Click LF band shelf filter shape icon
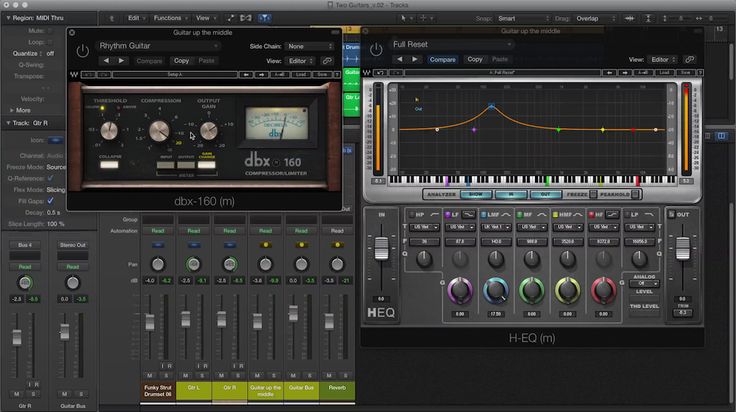The width and height of the screenshot is (736, 412). [468, 214]
